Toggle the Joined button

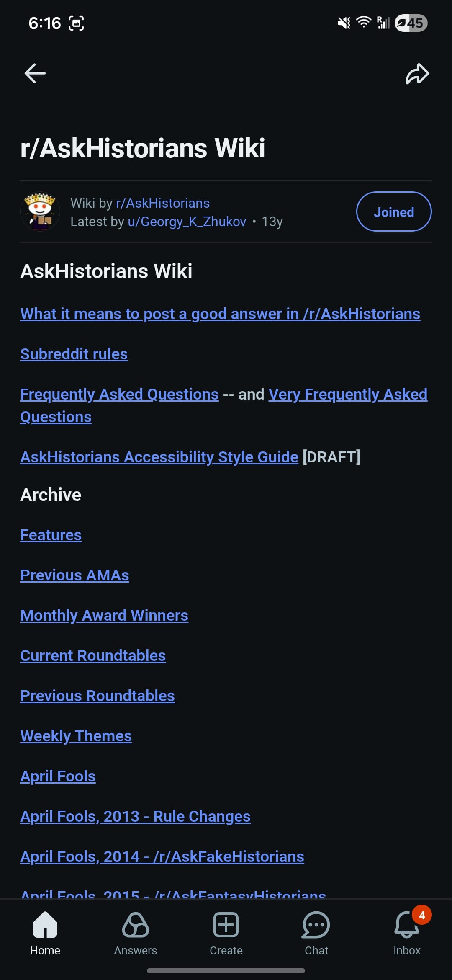click(x=393, y=212)
